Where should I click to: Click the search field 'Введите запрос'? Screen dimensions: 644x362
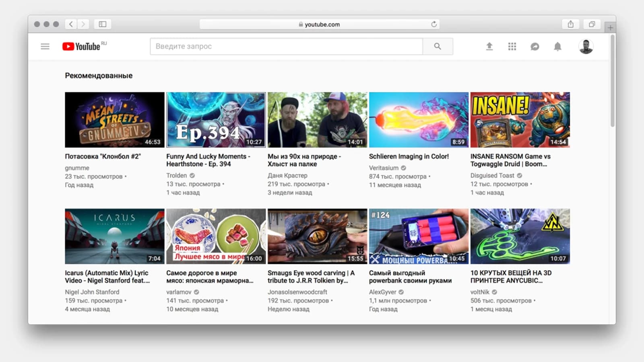(286, 47)
